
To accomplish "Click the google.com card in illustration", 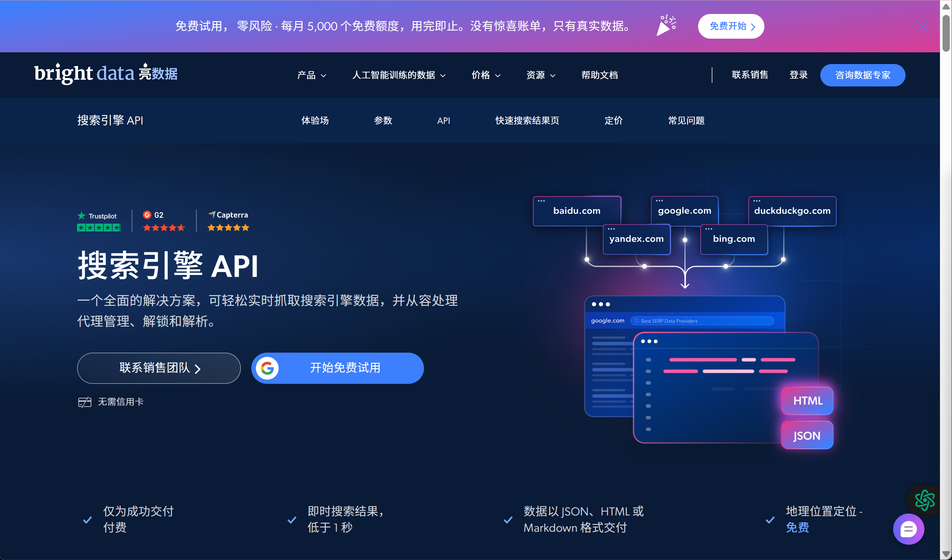I will tap(684, 211).
